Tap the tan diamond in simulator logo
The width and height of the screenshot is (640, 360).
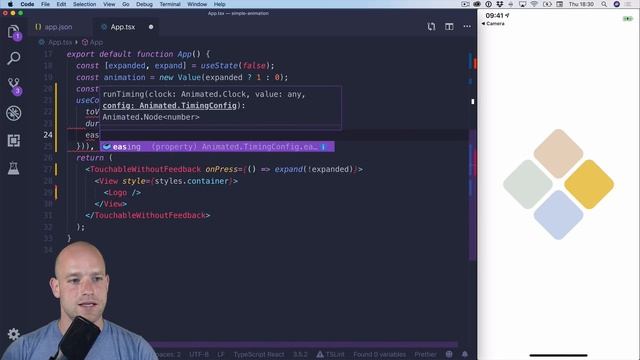(558, 153)
